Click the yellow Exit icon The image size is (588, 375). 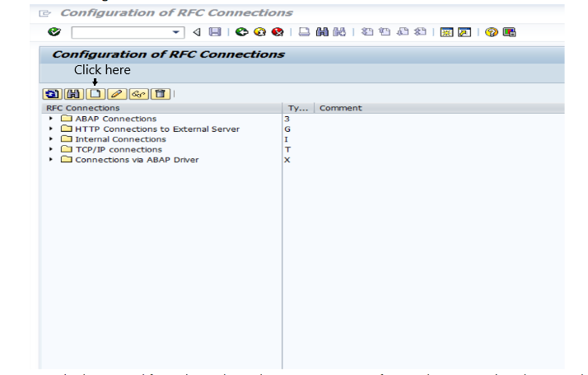260,32
